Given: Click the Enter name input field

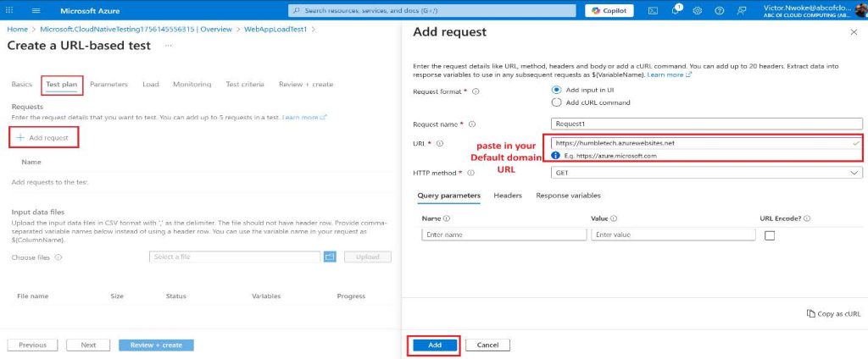Looking at the screenshot, I should click(x=504, y=235).
